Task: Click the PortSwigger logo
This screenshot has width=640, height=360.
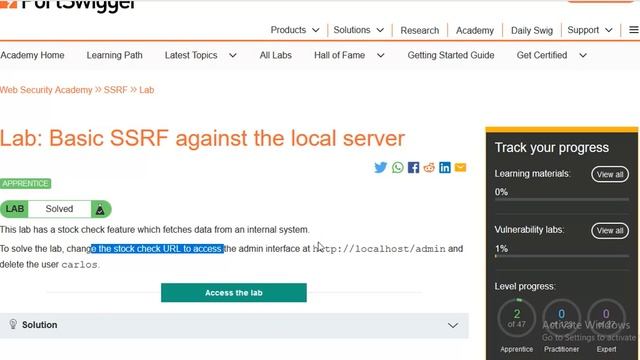Action: [x=67, y=5]
